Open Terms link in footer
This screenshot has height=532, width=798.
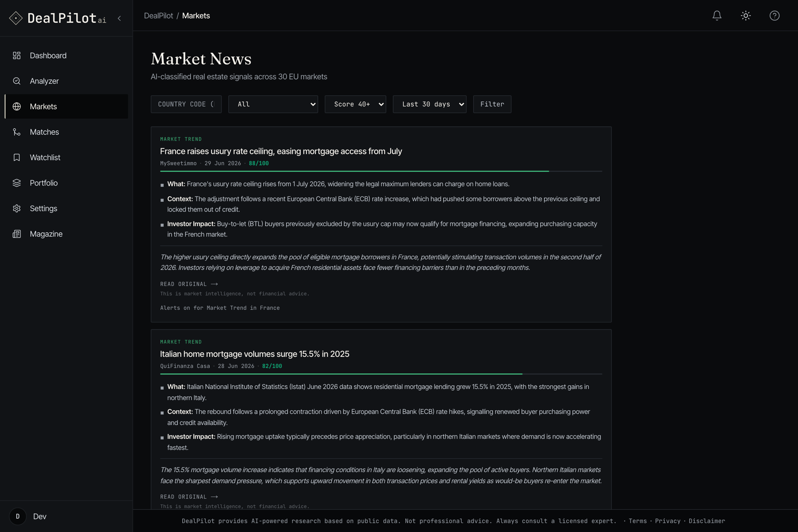pos(638,521)
